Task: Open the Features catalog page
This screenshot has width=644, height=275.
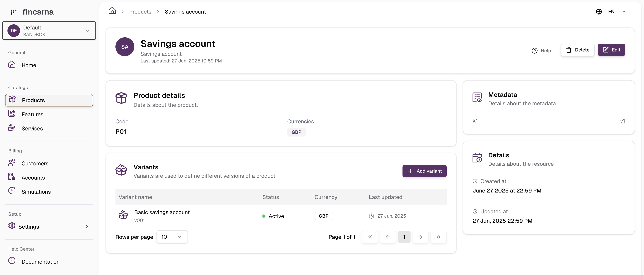Action: point(49,114)
